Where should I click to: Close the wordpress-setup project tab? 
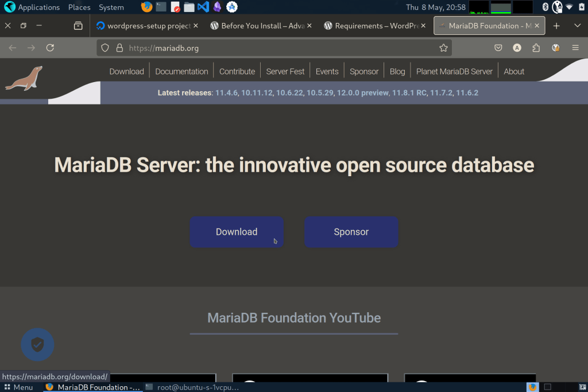[x=196, y=25]
